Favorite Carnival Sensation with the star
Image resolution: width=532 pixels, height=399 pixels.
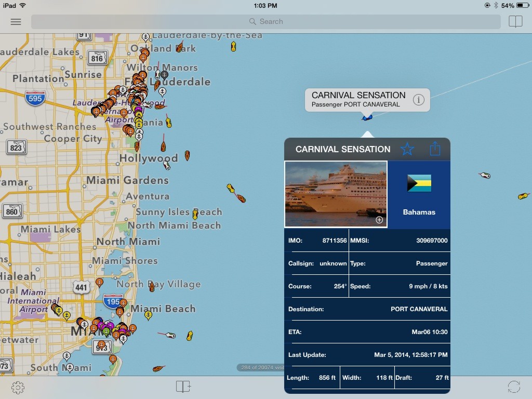click(x=407, y=149)
